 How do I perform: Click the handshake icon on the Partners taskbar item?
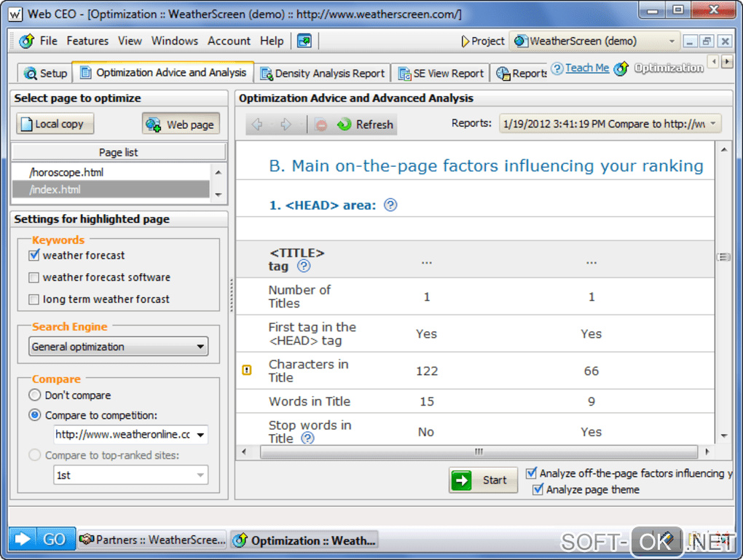pos(86,540)
